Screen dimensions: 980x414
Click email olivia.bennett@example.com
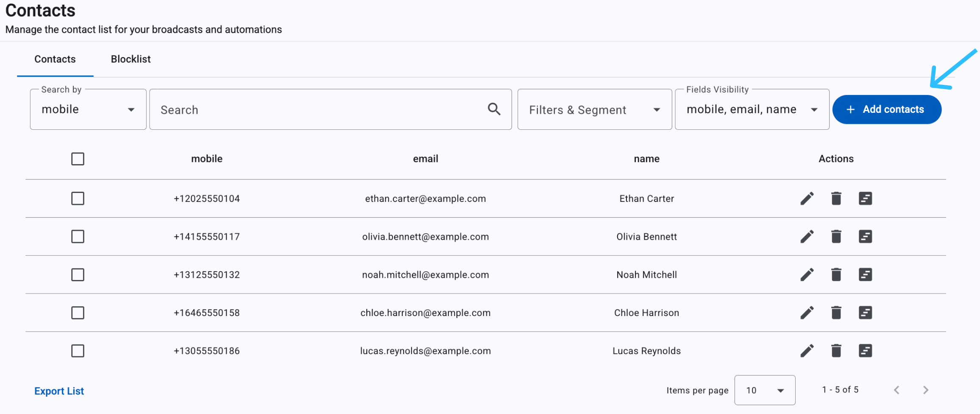click(426, 237)
